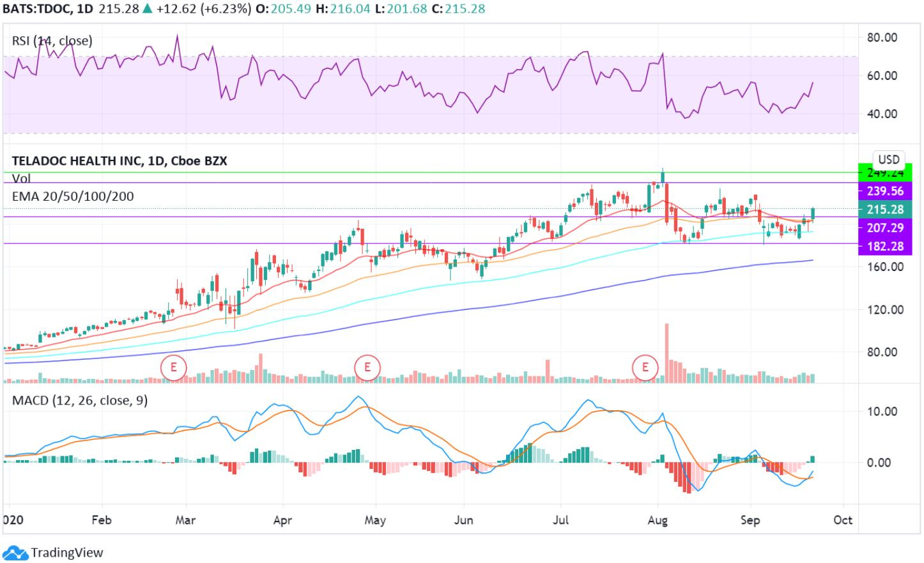Click the RSI 60.00 scale value

click(882, 76)
